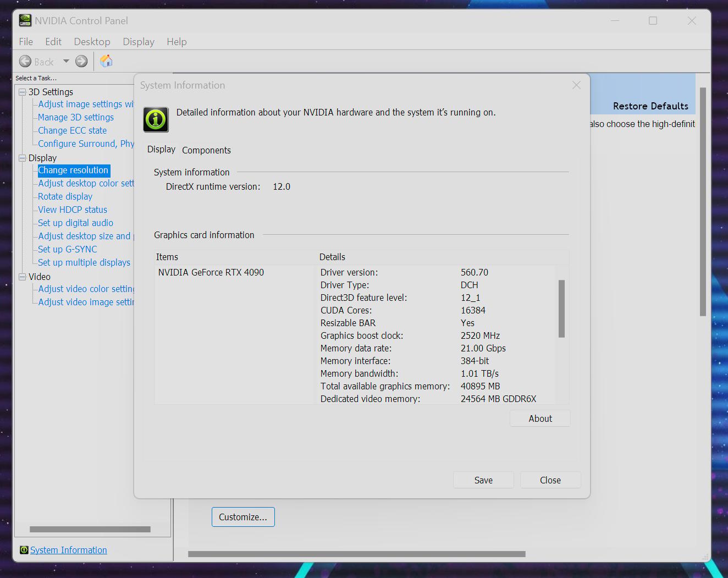Image resolution: width=728 pixels, height=578 pixels.
Task: Click Memory interface value 384-bit
Action: (475, 361)
